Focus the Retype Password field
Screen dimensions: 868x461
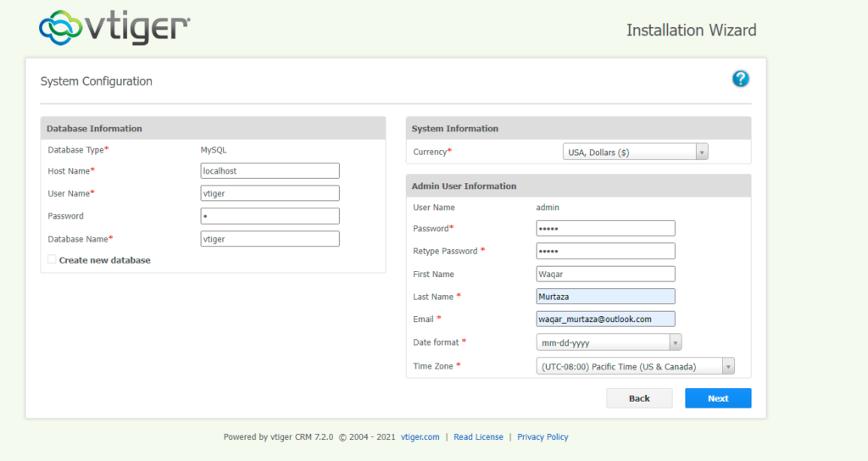[605, 251]
